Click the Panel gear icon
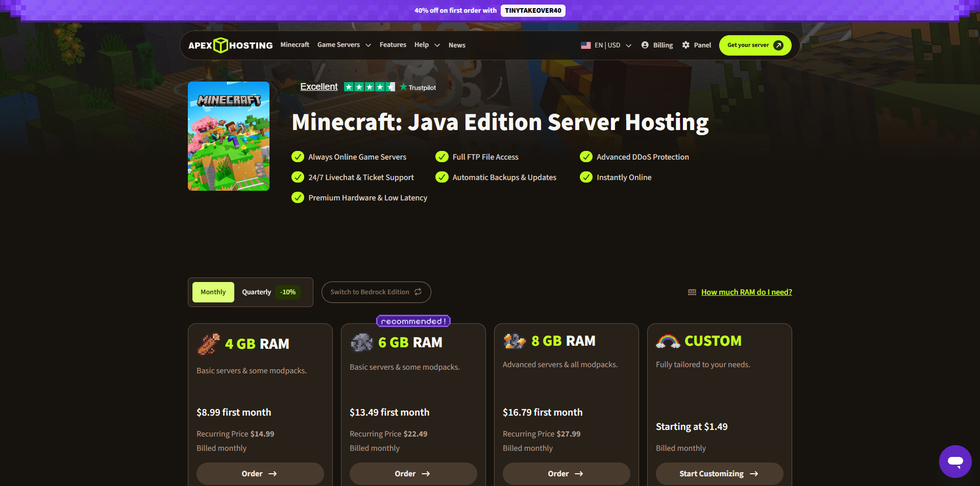 coord(686,45)
